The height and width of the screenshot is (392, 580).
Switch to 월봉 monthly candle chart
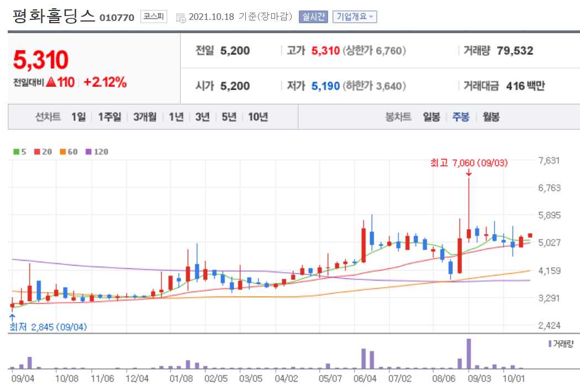point(491,117)
